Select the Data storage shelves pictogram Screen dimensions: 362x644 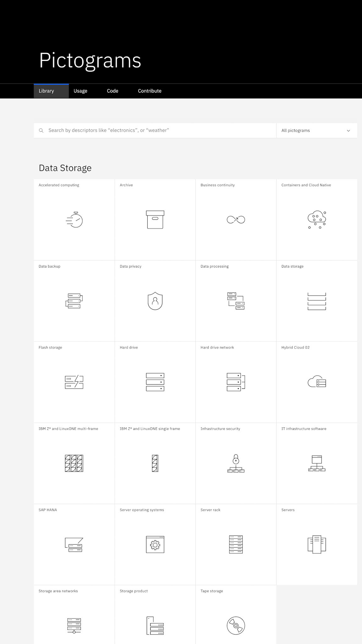(317, 301)
